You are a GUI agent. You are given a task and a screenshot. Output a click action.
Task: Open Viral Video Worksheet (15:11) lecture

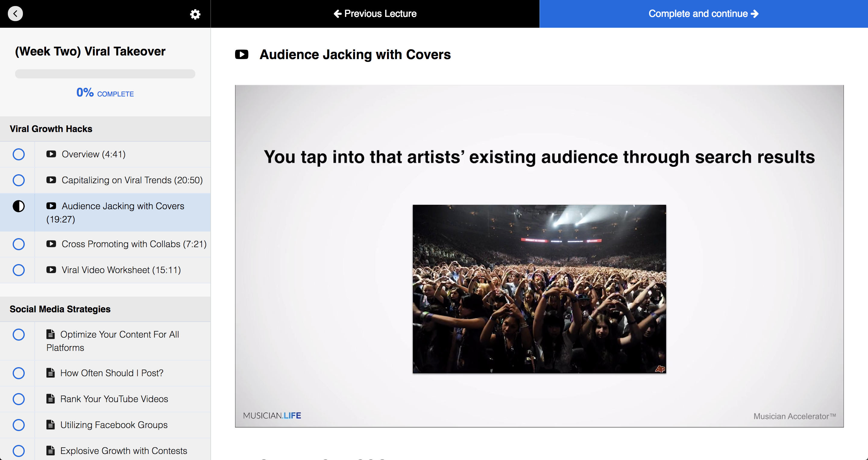[105, 270]
